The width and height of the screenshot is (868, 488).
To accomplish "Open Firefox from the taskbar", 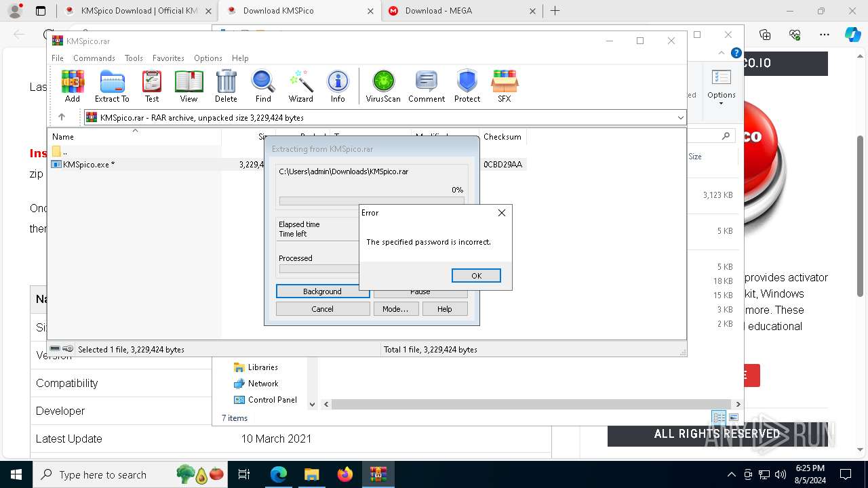I will [344, 474].
